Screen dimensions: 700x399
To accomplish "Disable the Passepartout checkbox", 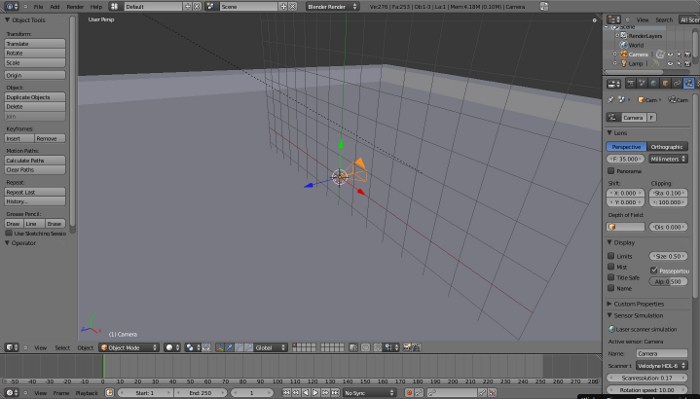I will [654, 270].
